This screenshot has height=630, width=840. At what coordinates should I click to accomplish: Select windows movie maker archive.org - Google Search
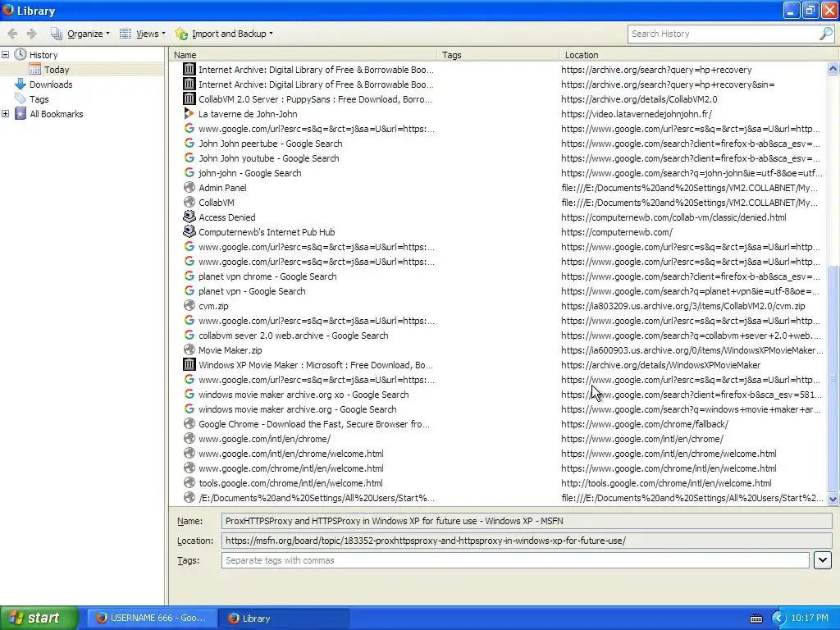[x=498, y=409]
